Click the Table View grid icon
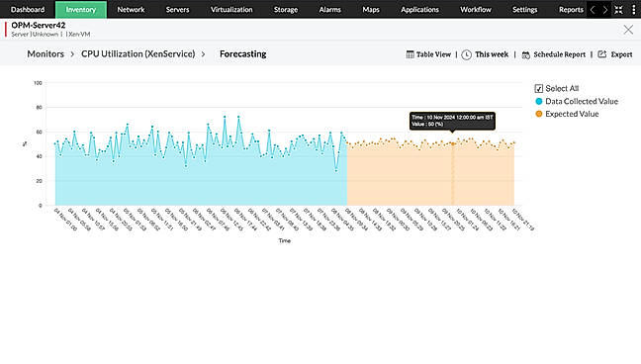 pos(411,54)
